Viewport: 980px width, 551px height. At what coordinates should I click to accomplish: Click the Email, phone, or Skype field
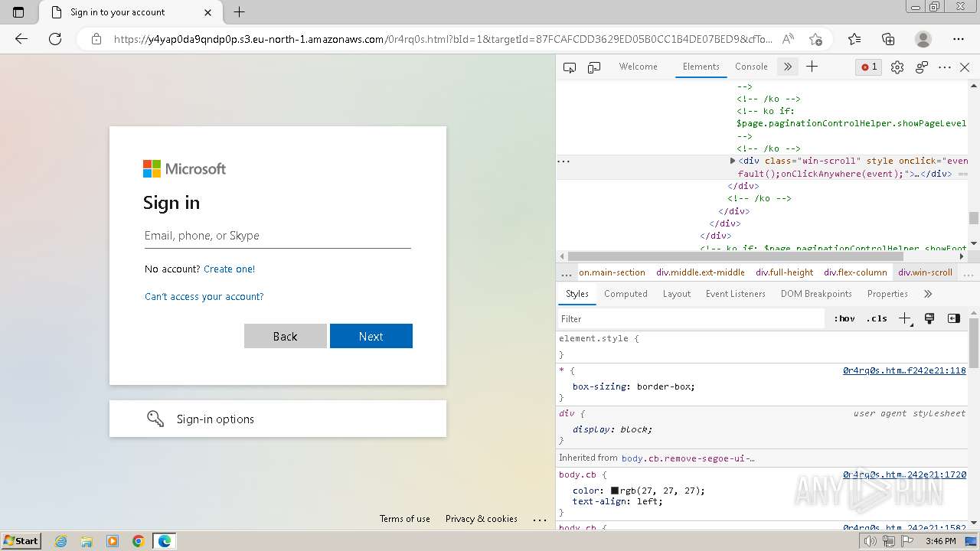pos(278,236)
